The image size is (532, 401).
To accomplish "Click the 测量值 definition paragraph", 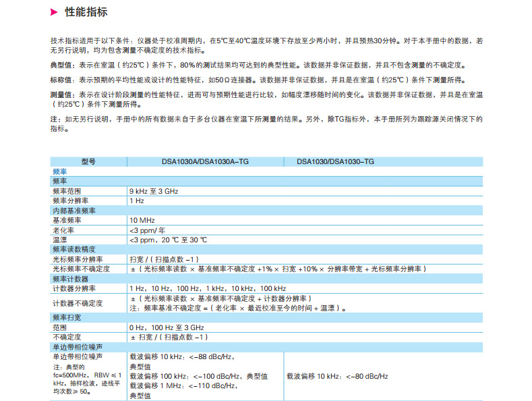I will (266, 99).
